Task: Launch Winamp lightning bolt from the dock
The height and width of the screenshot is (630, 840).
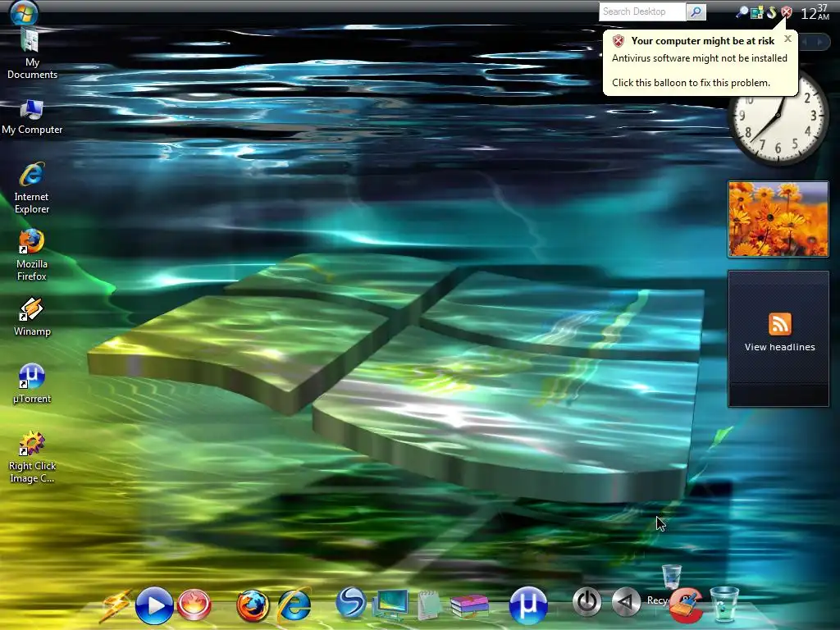Action: pyautogui.click(x=115, y=605)
